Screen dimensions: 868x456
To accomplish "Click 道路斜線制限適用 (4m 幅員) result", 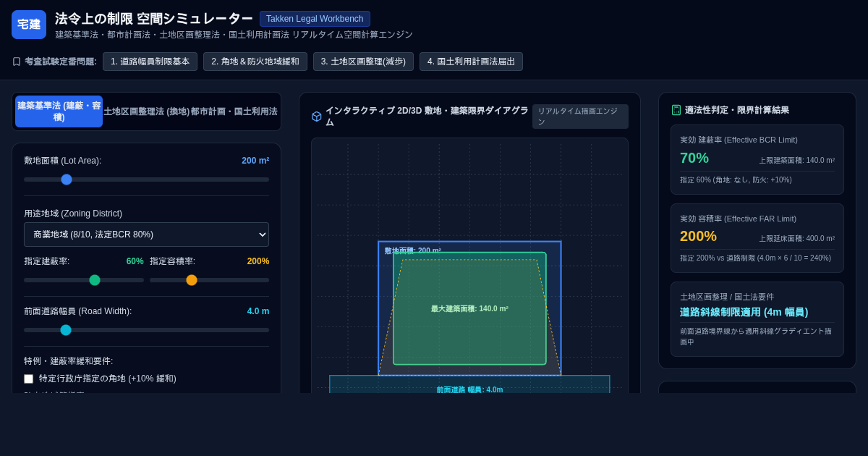I will (744, 312).
